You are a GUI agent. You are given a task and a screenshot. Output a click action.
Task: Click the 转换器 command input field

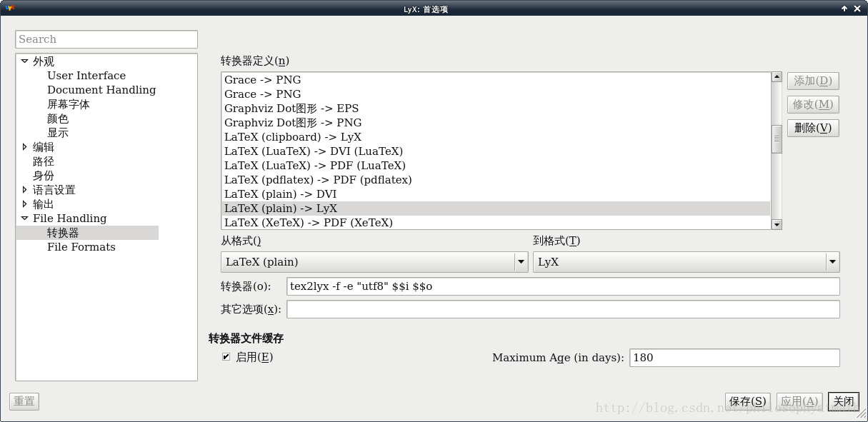563,286
